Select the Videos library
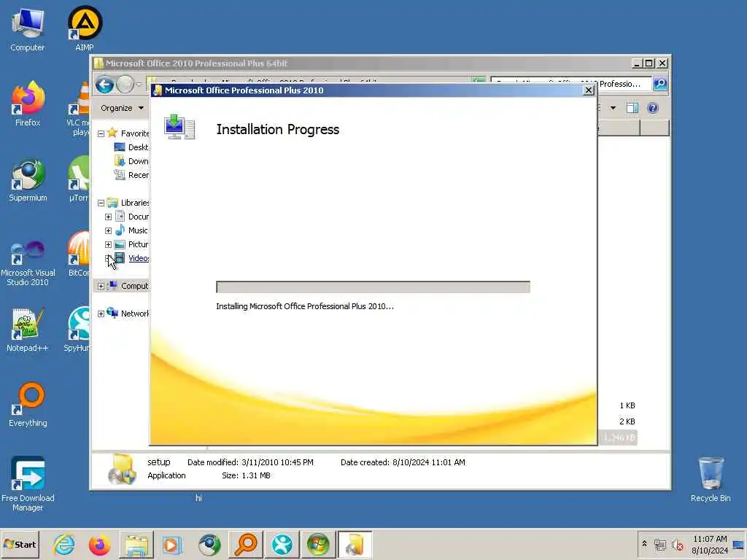The width and height of the screenshot is (747, 560). 133,258
